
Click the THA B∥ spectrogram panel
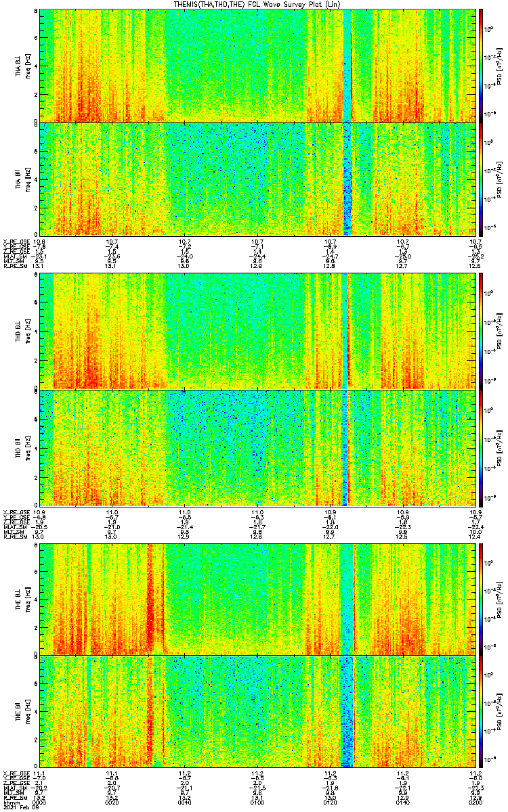257,179
